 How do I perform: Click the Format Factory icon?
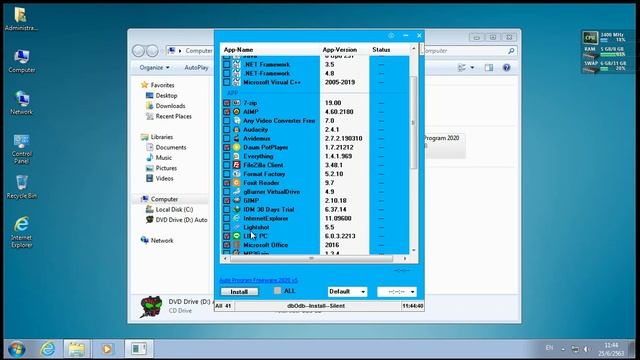[236, 174]
